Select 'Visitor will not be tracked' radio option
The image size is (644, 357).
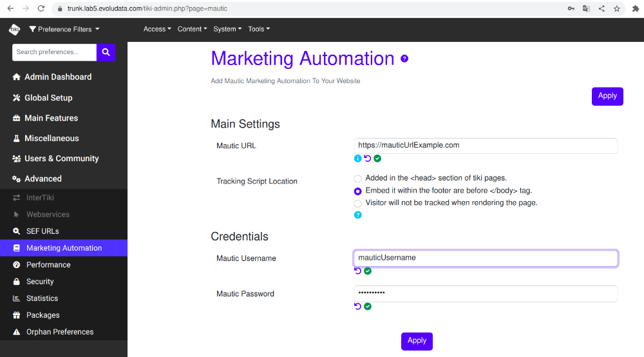(x=357, y=204)
